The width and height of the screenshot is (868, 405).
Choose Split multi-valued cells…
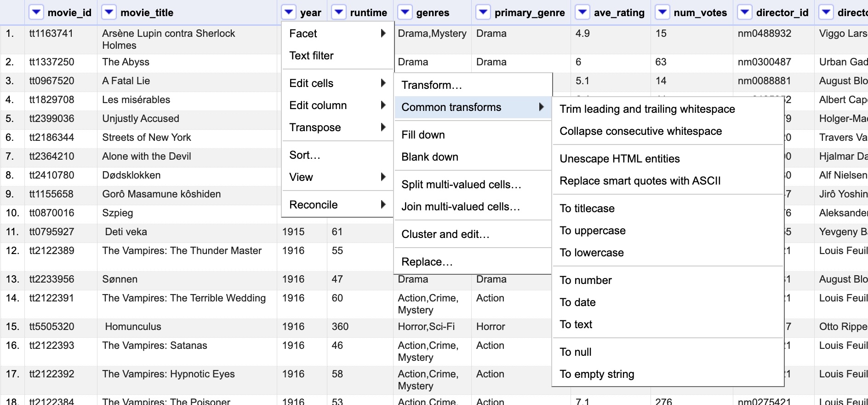click(x=473, y=185)
